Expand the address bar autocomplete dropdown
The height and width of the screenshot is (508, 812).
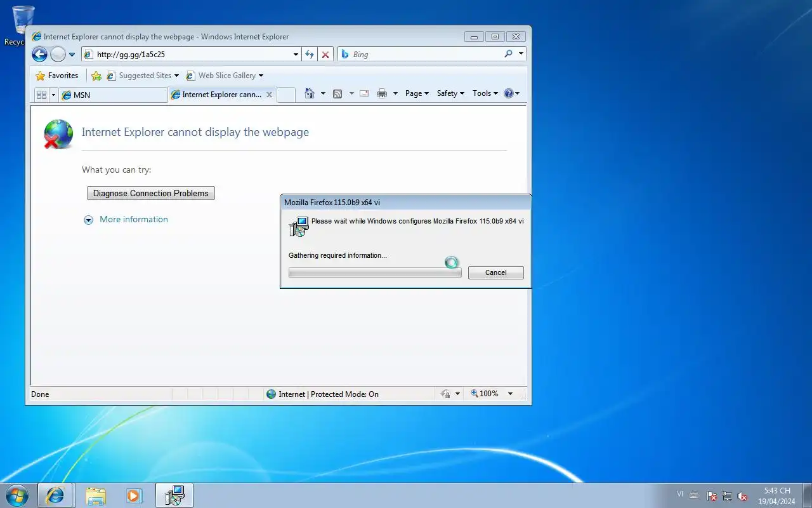coord(296,55)
